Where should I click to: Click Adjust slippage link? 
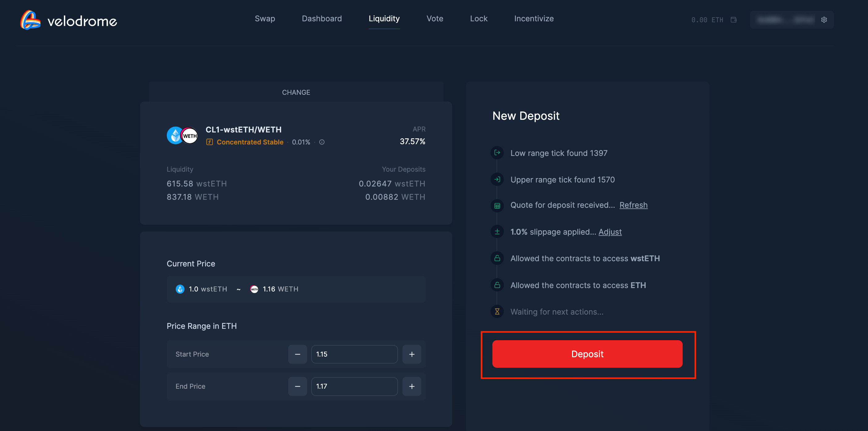tap(610, 232)
